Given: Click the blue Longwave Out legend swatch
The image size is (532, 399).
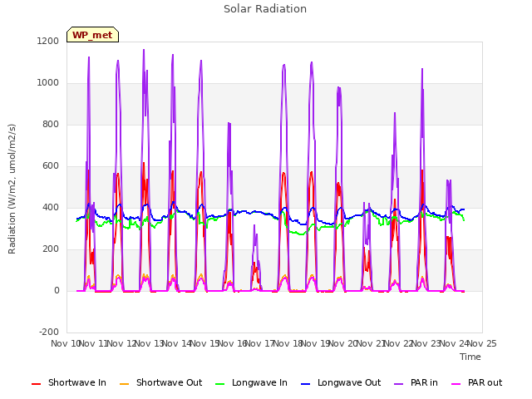Looking at the screenshot, I should [x=305, y=384].
